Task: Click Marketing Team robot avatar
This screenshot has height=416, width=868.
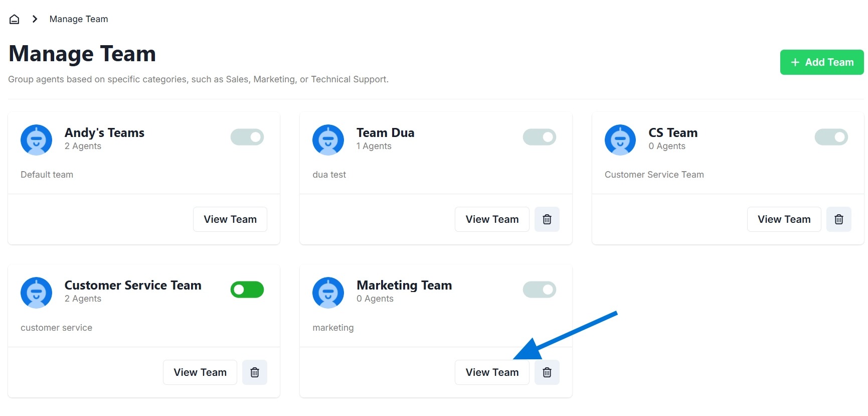Action: pyautogui.click(x=328, y=293)
